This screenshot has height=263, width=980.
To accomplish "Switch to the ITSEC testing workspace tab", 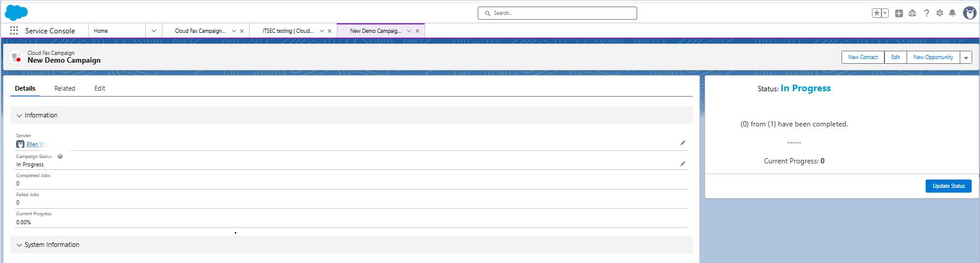I will click(x=287, y=31).
